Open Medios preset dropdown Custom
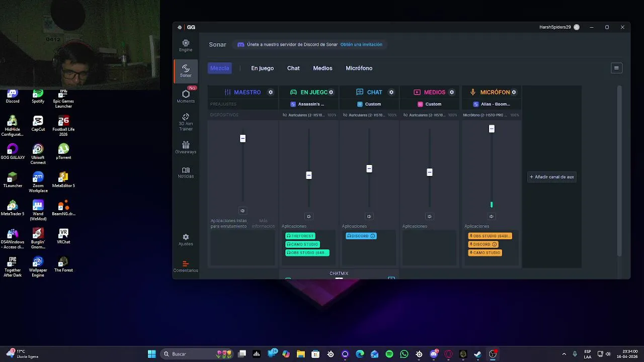 point(429,104)
